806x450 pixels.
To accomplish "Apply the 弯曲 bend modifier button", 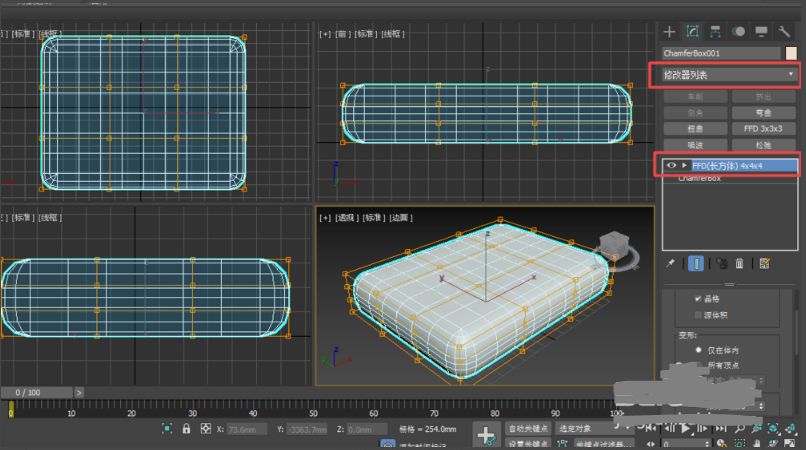I will tap(763, 113).
